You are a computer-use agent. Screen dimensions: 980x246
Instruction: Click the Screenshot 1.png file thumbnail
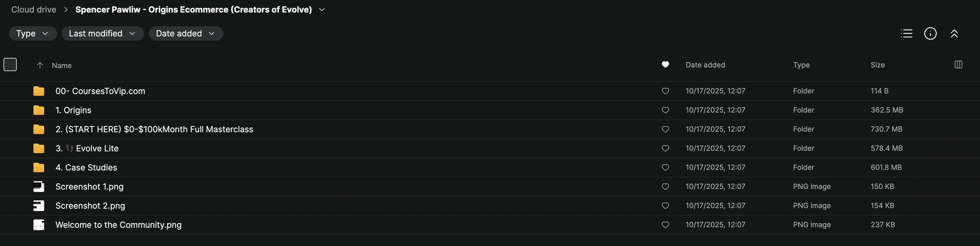(x=39, y=187)
